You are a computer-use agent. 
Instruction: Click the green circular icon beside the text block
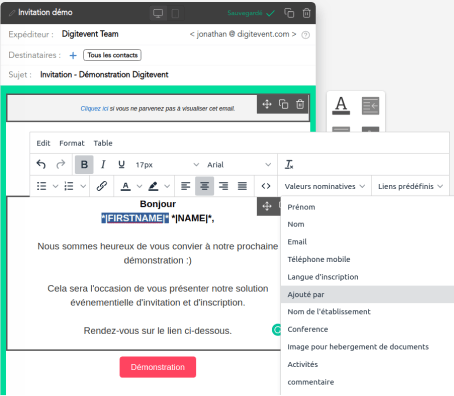click(x=276, y=330)
